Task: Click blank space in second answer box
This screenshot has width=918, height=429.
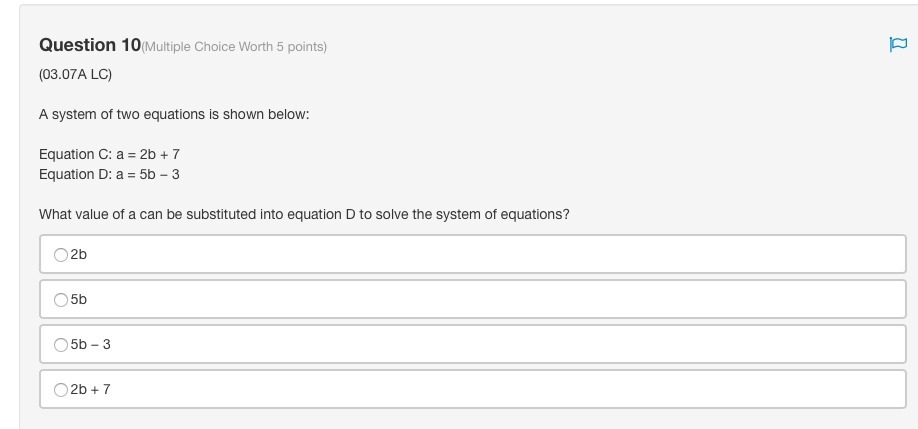Action: [x=500, y=300]
